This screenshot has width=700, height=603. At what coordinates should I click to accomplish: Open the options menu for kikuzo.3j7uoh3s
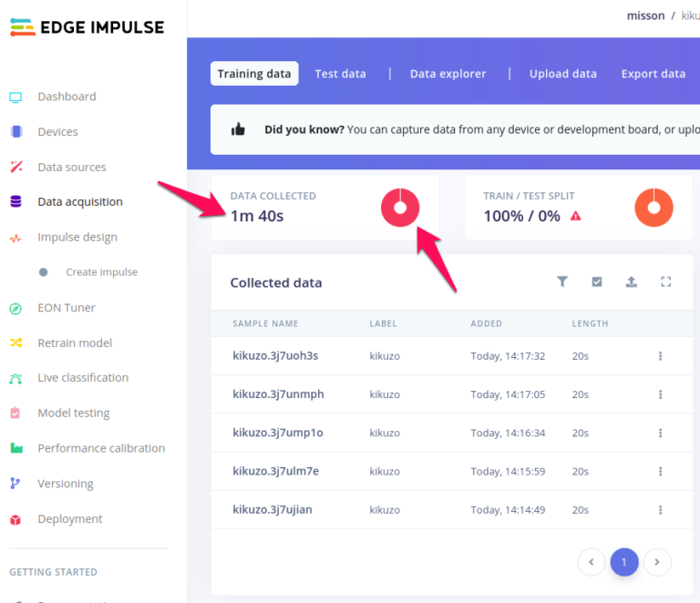(661, 356)
